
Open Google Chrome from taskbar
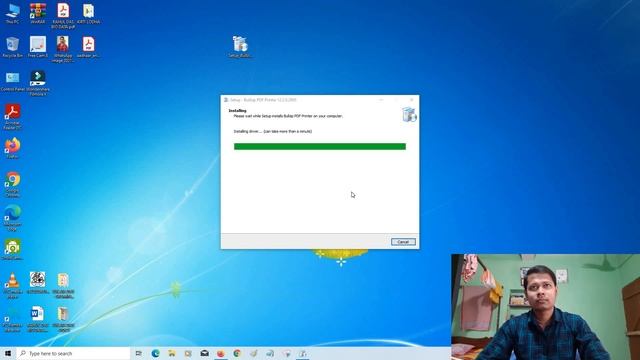[x=237, y=353]
